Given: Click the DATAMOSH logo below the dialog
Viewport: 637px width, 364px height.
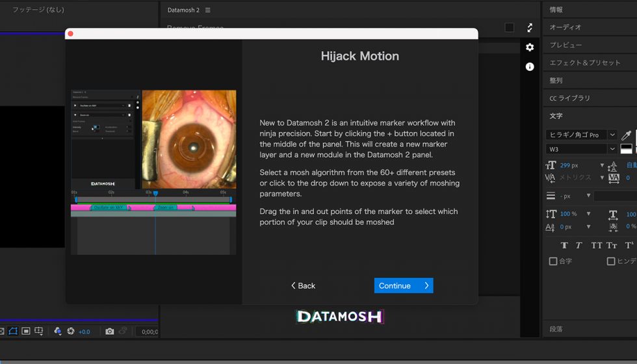Looking at the screenshot, I should (x=339, y=317).
